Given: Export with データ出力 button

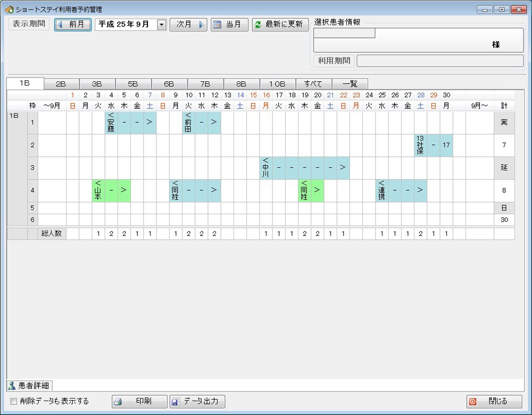Looking at the screenshot, I should pyautogui.click(x=197, y=401).
